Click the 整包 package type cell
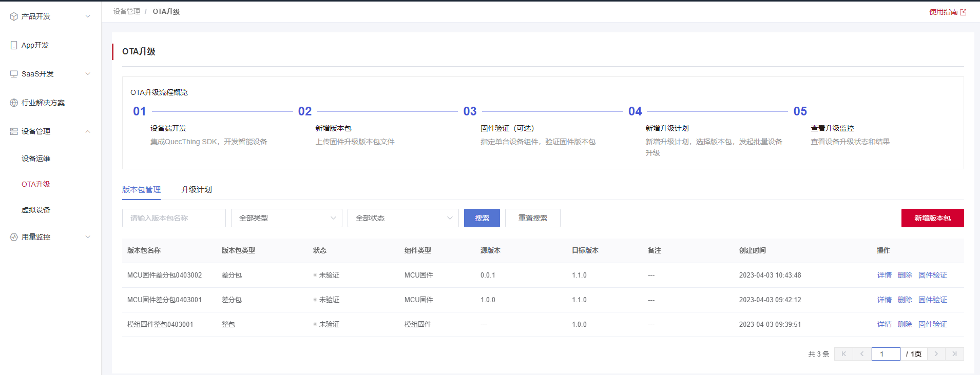The height and width of the screenshot is (375, 980). tap(228, 324)
